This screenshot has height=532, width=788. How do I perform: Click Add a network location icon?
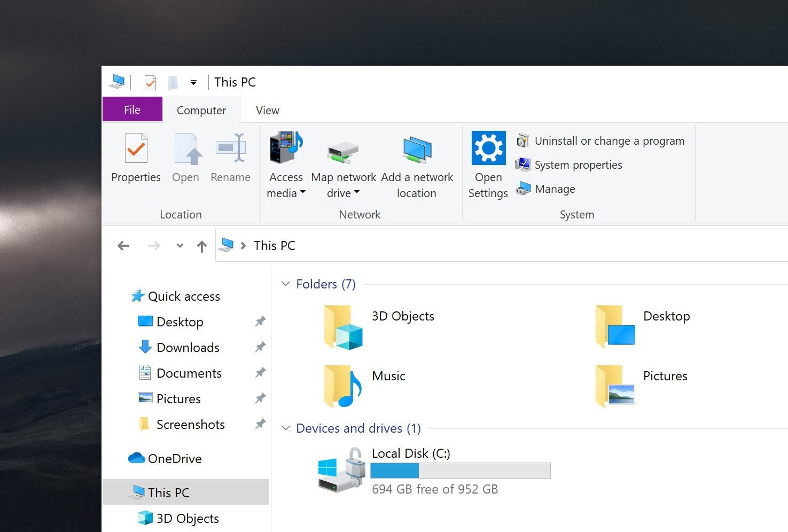coord(417,150)
